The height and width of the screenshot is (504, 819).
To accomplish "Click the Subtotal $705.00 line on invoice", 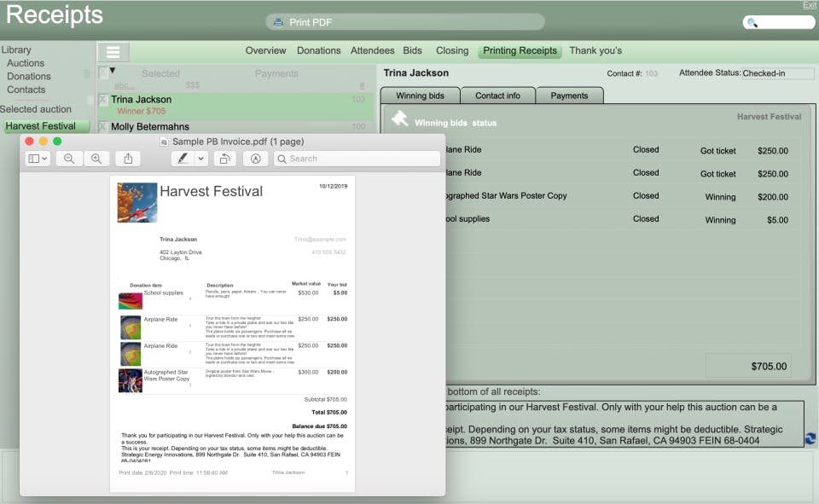I will [325, 399].
